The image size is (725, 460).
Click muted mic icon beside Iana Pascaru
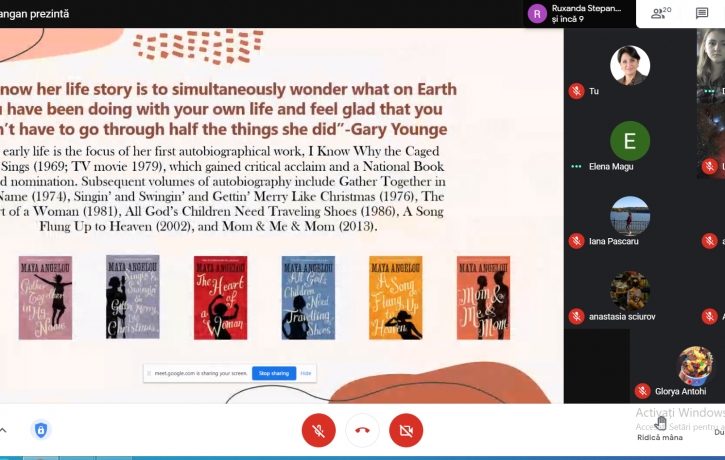point(577,241)
